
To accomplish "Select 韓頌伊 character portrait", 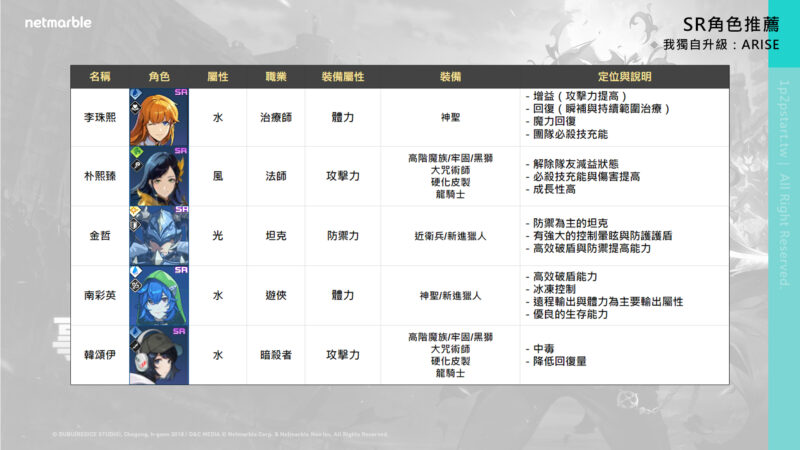I will (x=159, y=355).
